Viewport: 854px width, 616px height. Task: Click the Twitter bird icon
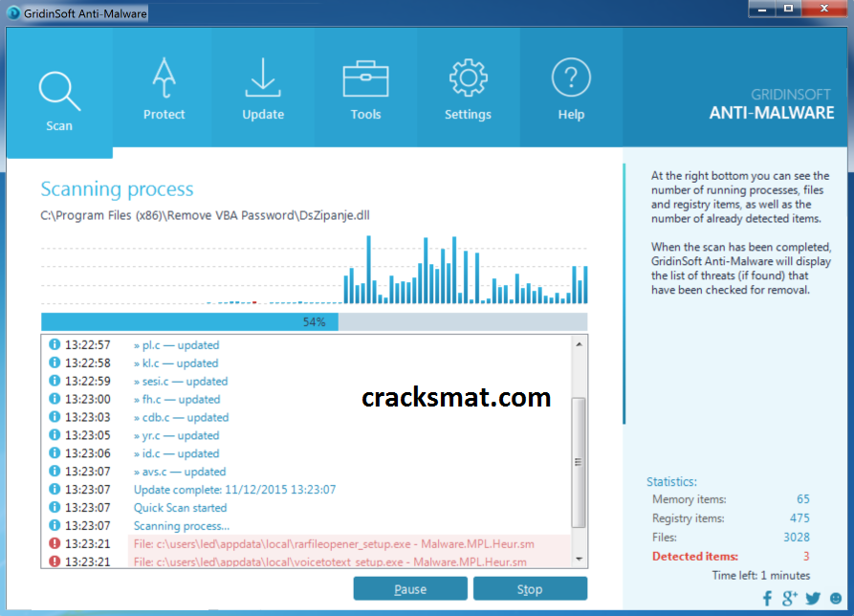tap(813, 599)
